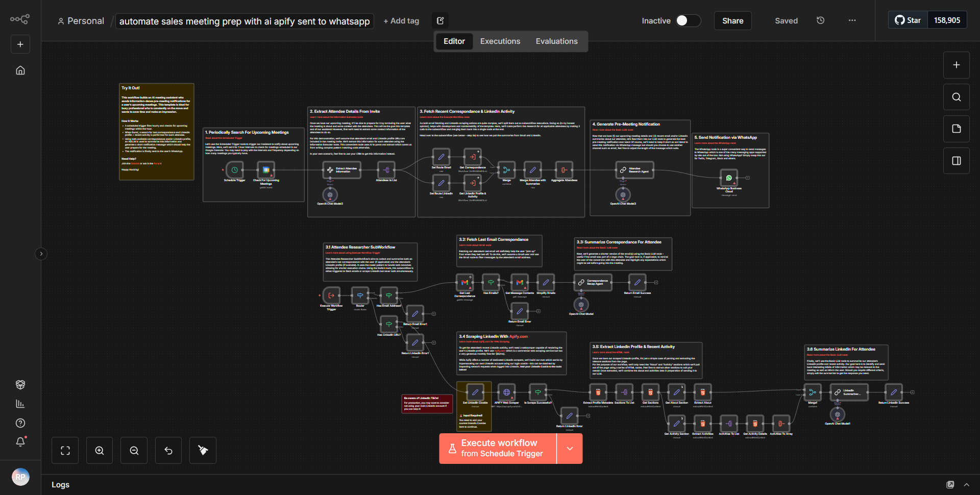The width and height of the screenshot is (980, 495).
Task: Open the Correspondence Recap Agent node
Action: tap(593, 282)
